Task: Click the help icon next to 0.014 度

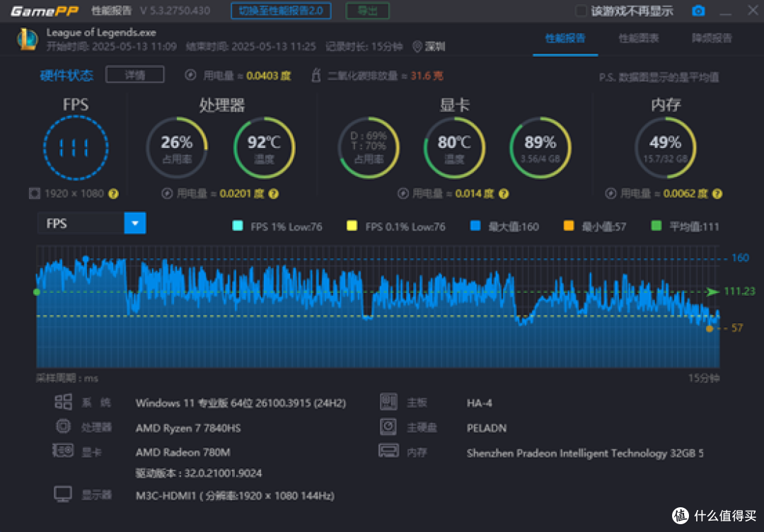Action: [x=504, y=194]
